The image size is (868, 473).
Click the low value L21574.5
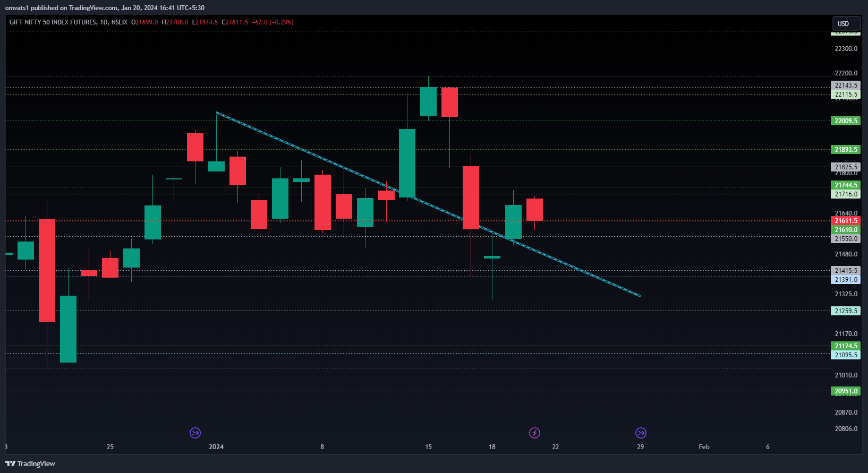[205, 22]
